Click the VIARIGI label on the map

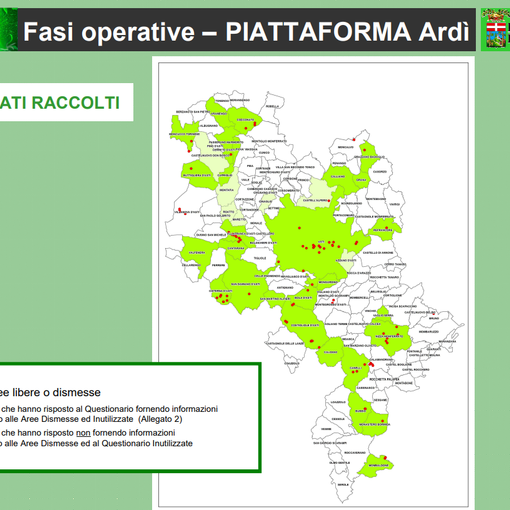[394, 204]
